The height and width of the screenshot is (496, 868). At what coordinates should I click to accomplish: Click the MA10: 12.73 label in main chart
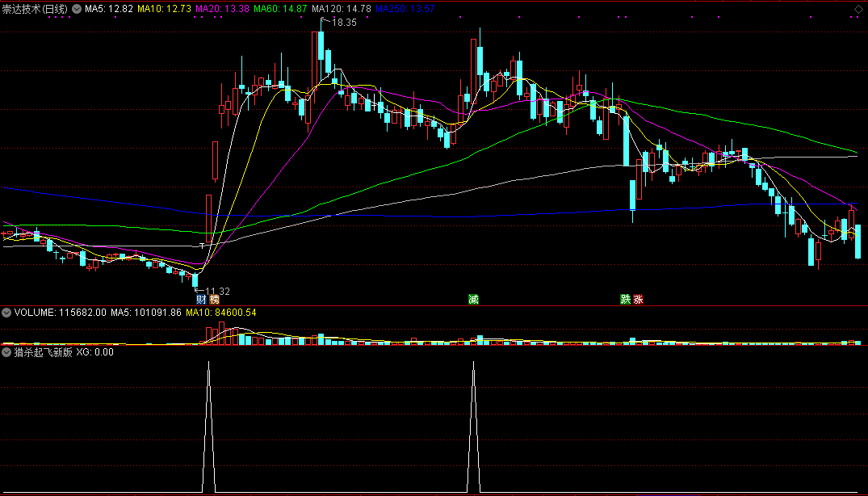click(x=165, y=9)
